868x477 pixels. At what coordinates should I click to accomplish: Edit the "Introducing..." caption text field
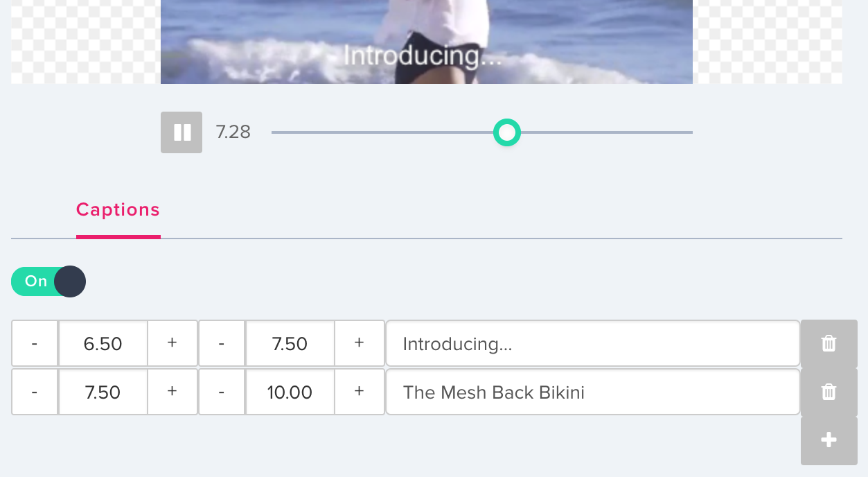[592, 344]
